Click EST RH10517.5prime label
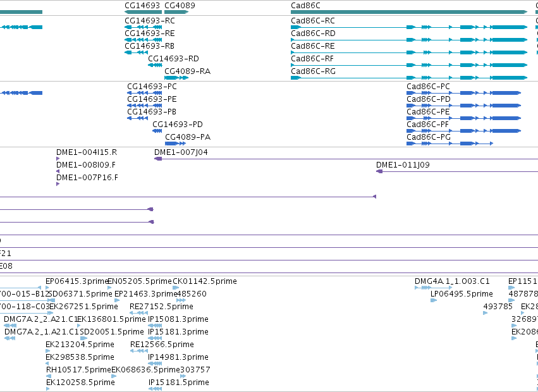 78,370
